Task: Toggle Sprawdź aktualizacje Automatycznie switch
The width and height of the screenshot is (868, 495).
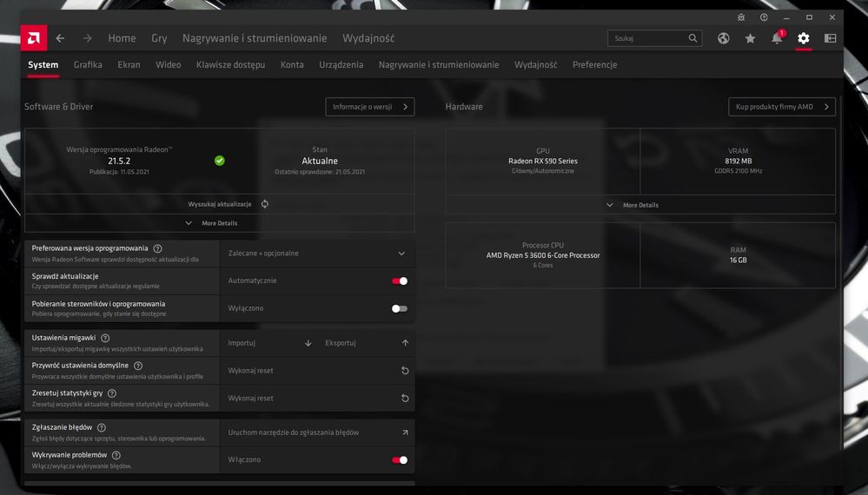Action: [400, 281]
